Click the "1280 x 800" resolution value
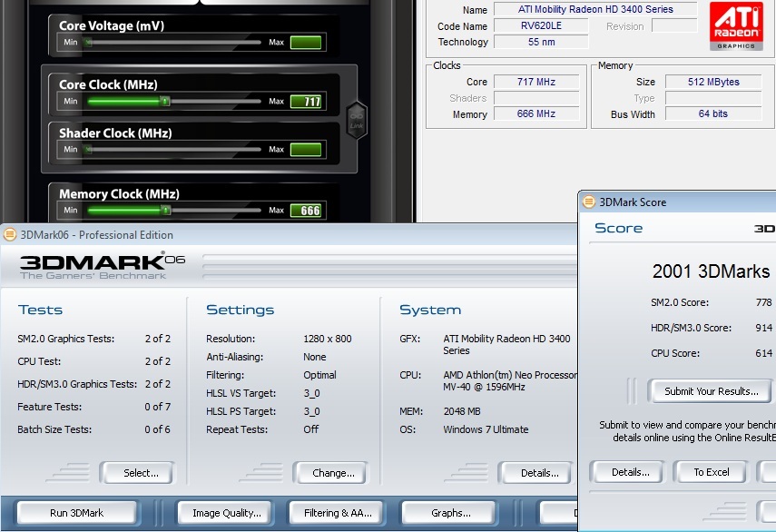The height and width of the screenshot is (532, 776). (327, 339)
